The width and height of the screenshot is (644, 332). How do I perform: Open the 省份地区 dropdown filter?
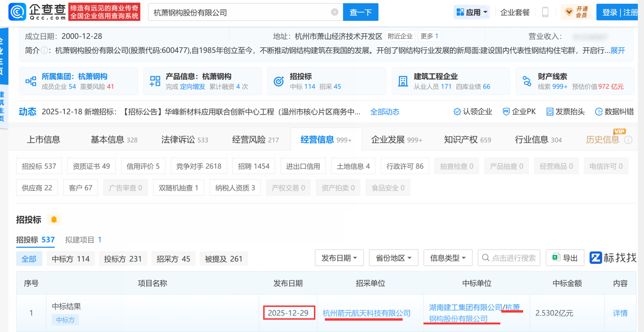(x=394, y=258)
